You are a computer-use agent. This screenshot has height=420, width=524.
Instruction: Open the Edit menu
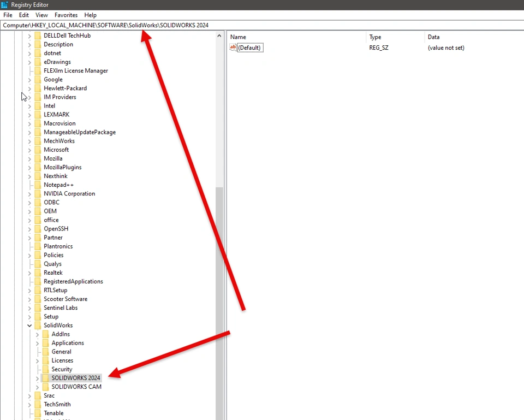23,15
